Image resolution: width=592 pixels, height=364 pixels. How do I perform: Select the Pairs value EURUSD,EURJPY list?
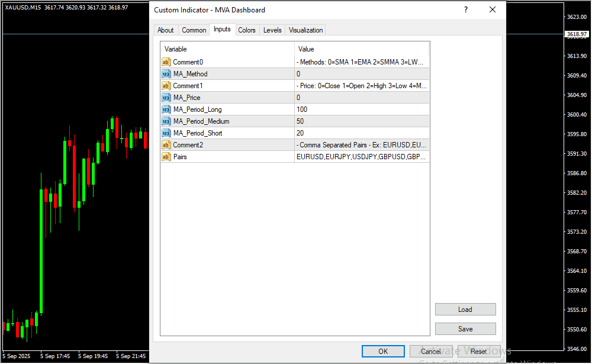(x=362, y=157)
